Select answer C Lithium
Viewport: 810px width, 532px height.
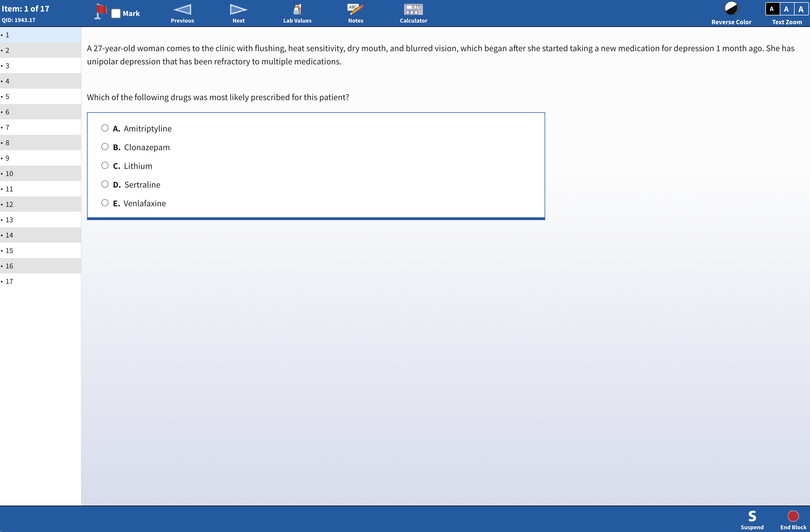coord(105,166)
